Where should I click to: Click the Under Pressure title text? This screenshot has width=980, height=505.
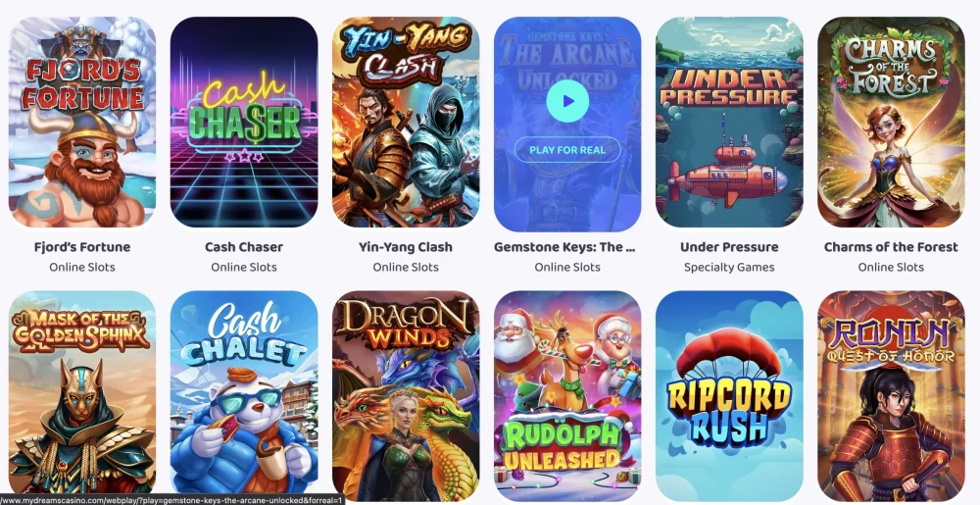(x=729, y=247)
